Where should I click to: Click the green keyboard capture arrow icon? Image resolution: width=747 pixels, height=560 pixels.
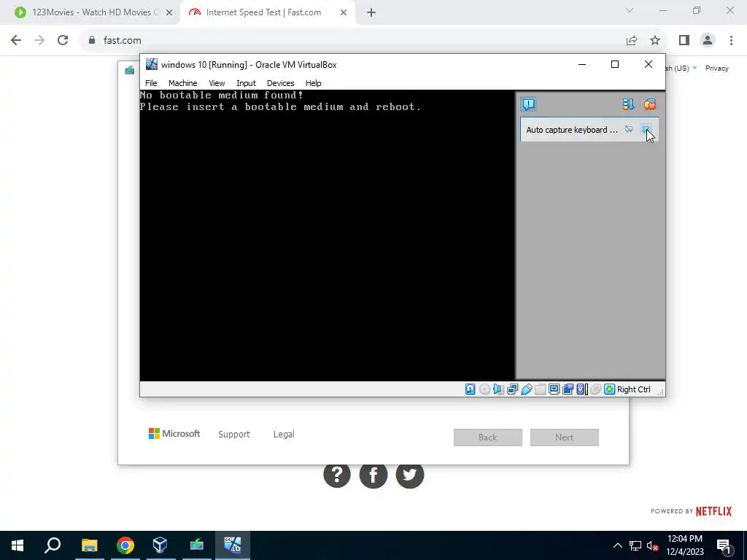[x=609, y=389]
